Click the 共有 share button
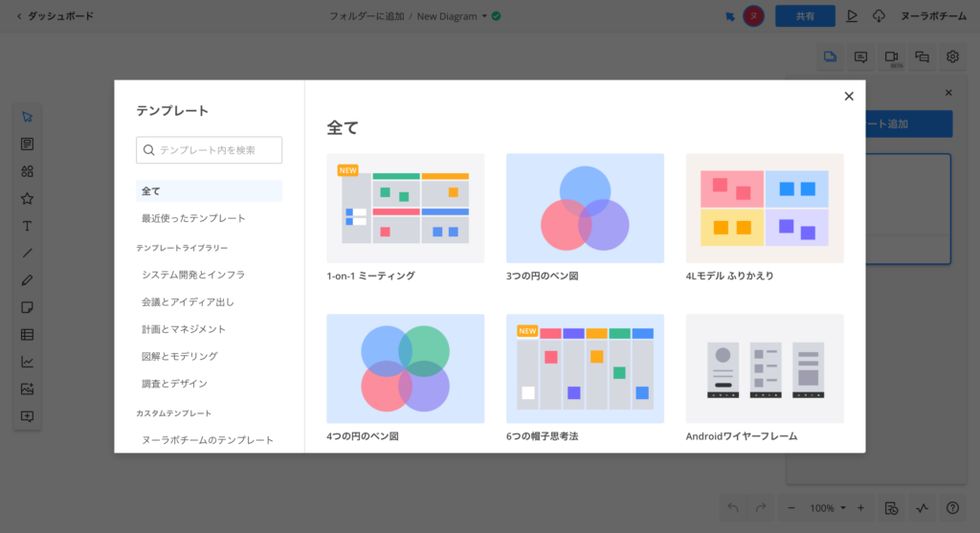The height and width of the screenshot is (533, 980). (x=805, y=16)
